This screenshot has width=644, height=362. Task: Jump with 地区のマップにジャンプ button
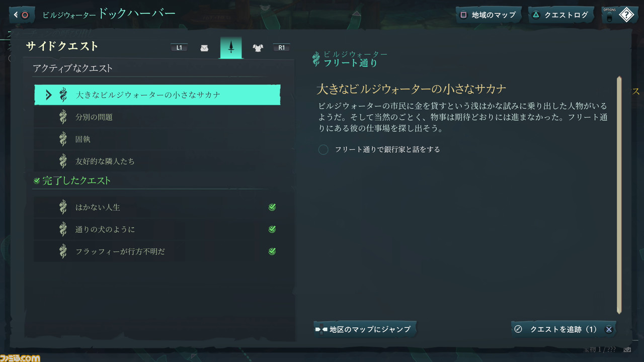click(x=365, y=329)
